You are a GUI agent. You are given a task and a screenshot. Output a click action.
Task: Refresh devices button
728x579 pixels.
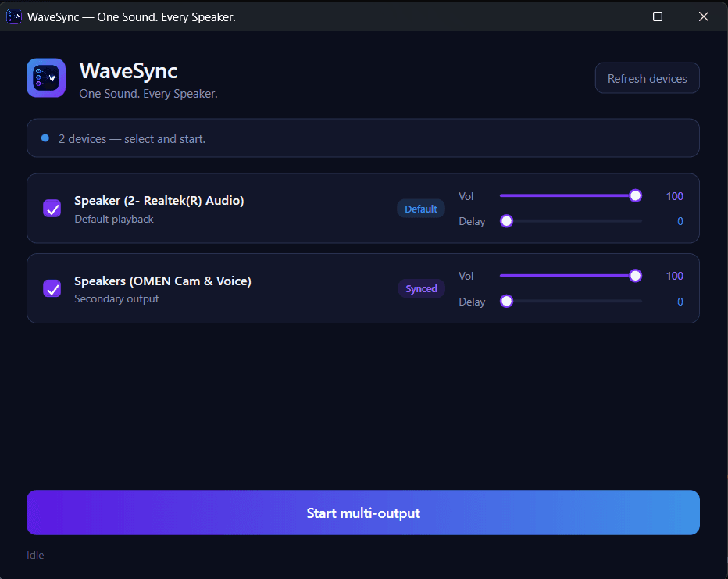tap(648, 78)
